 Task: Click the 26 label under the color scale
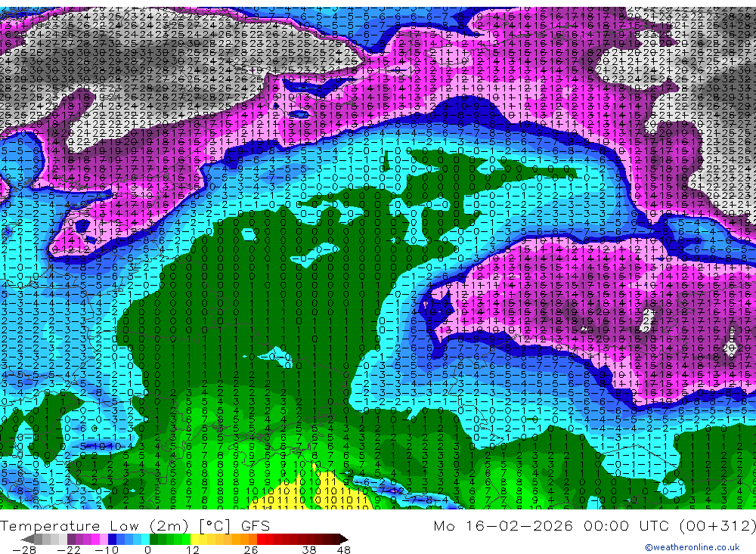click(x=250, y=550)
